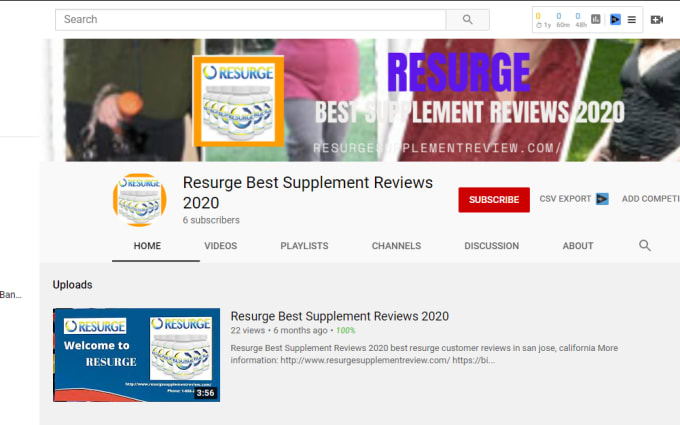Click the channel avatar with Resurge bottles
Viewport: 680px width, 425px height.
tap(140, 199)
